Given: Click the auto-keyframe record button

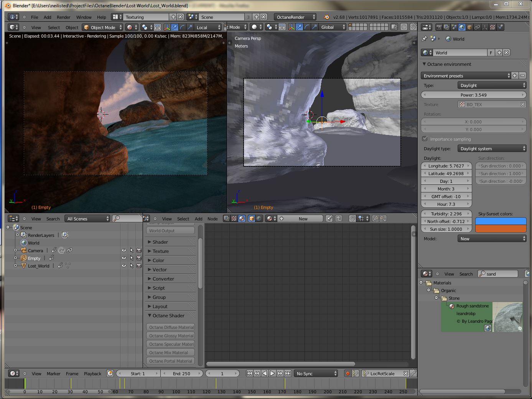Looking at the screenshot, I should pyautogui.click(x=348, y=373).
